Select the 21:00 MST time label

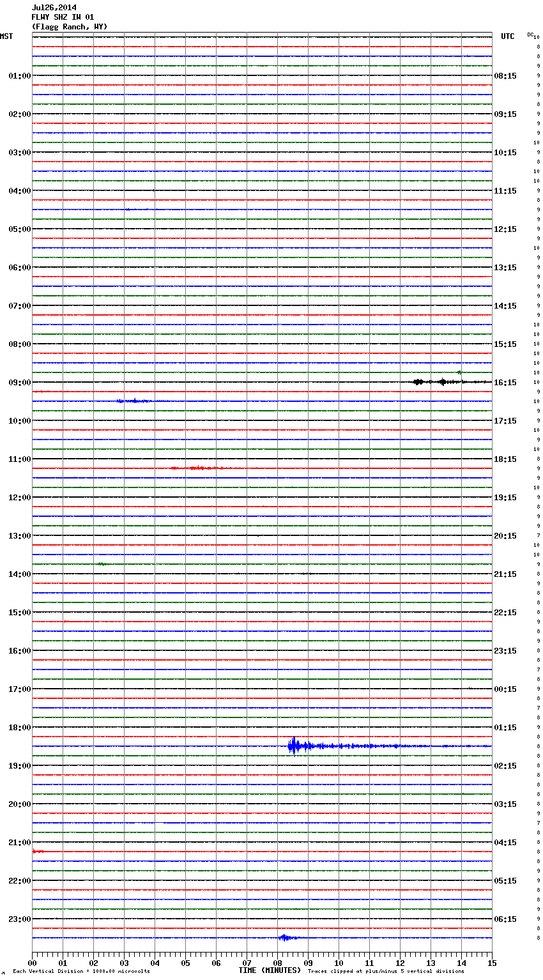pos(20,843)
